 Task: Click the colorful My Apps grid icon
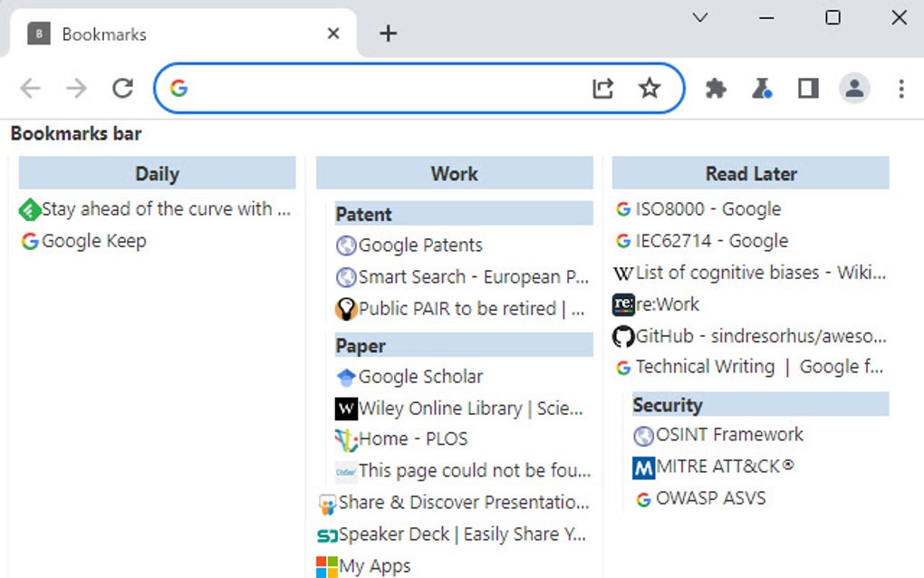click(327, 565)
